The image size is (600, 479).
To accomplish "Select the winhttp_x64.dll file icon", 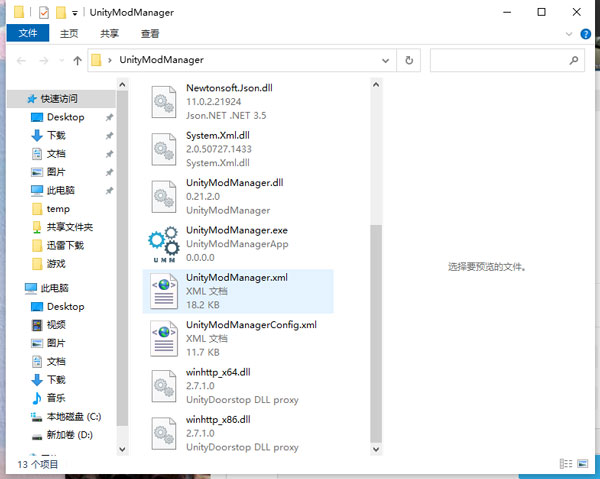I will (162, 385).
